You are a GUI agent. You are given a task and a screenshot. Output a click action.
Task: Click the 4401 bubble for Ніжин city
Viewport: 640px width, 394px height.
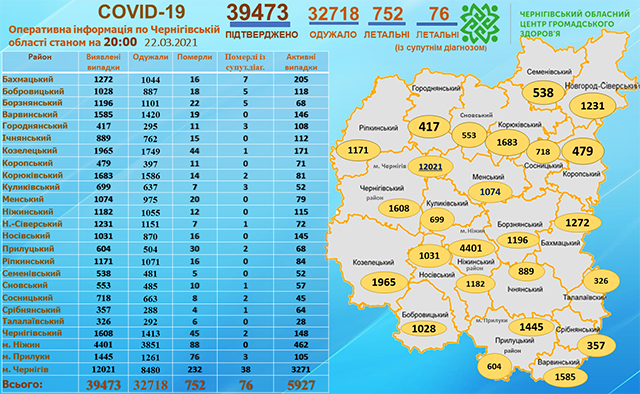point(471,248)
